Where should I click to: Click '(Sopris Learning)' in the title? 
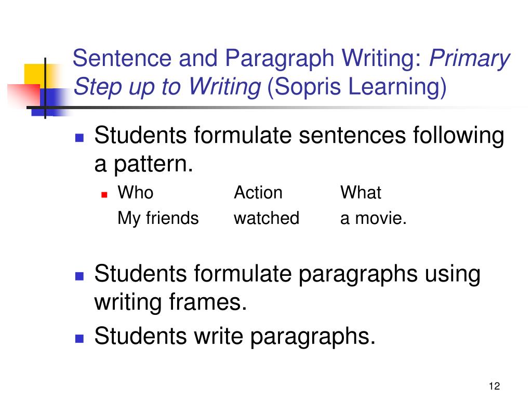(357, 87)
